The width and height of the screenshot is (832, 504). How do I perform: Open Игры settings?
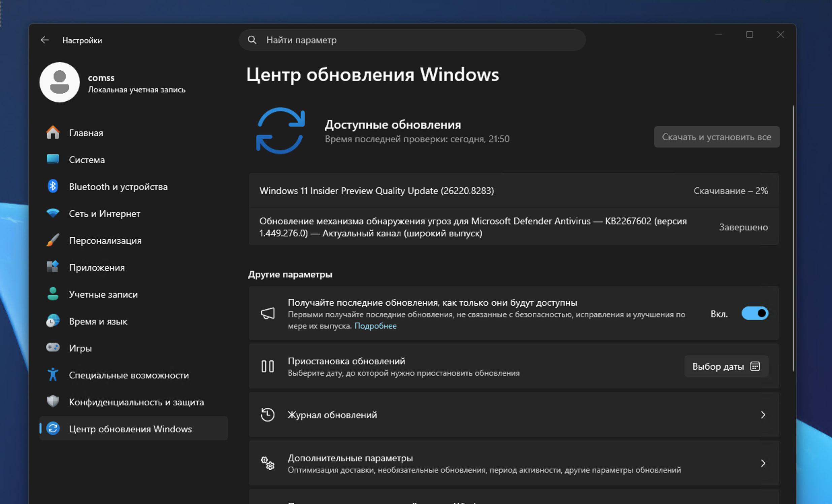134,348
